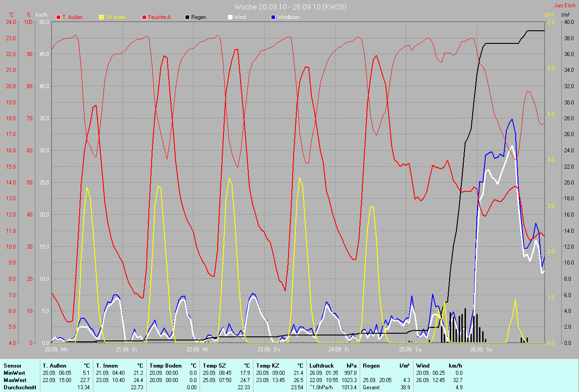Click the UV-I axis label at top right
Image resolution: width=579 pixels, height=392 pixels.
point(550,14)
